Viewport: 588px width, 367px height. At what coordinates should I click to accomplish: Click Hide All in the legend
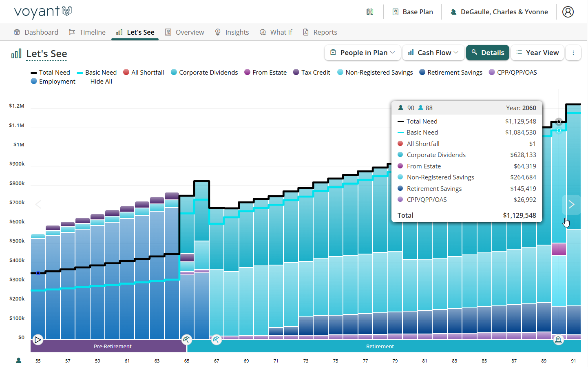tap(101, 82)
